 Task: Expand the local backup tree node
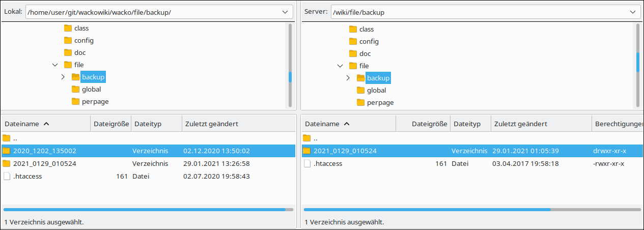tap(63, 77)
